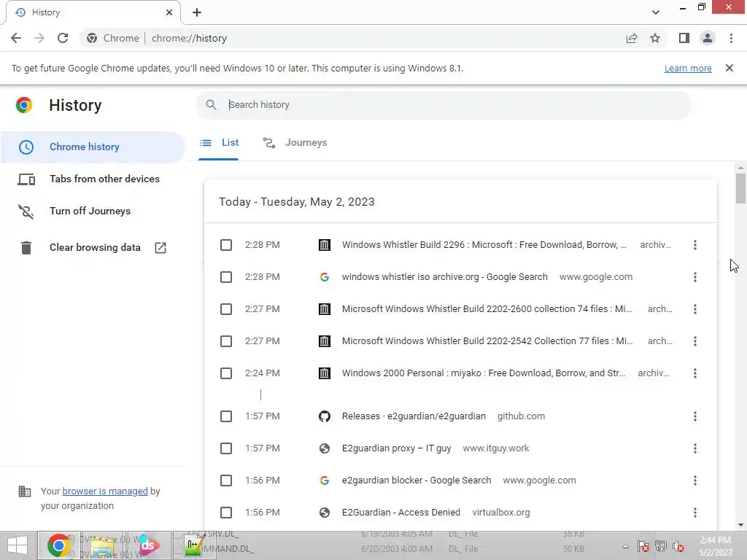Go back using the browser back arrow

[16, 38]
